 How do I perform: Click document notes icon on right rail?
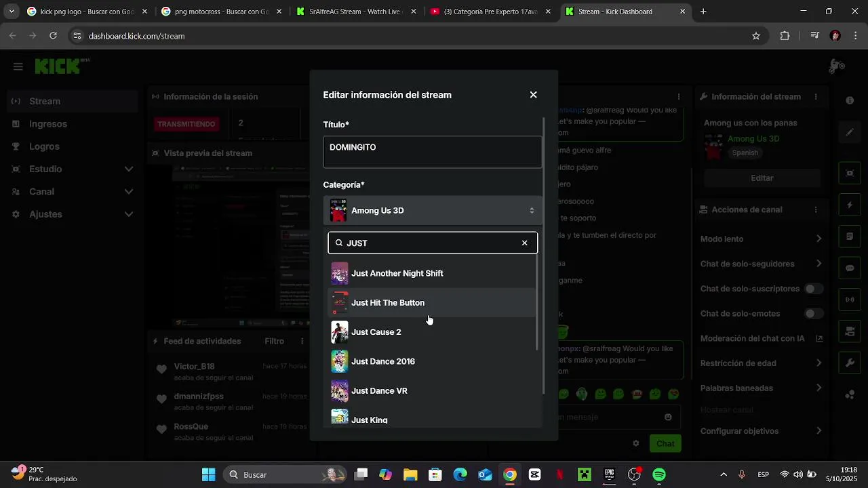(x=850, y=237)
